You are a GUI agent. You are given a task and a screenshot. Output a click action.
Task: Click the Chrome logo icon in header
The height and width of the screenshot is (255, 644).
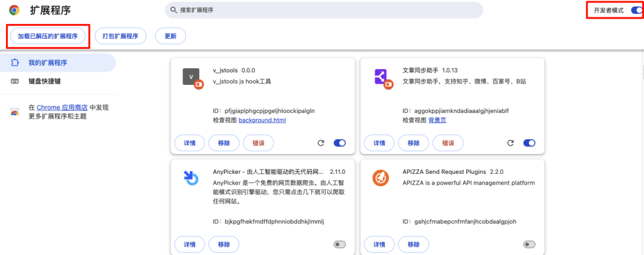[14, 10]
